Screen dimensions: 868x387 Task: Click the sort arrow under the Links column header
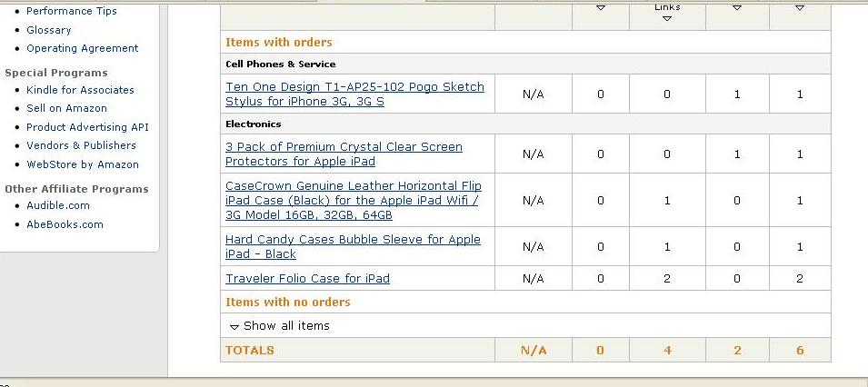pyautogui.click(x=667, y=19)
